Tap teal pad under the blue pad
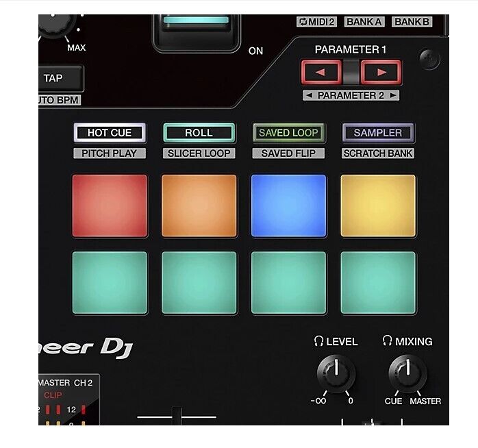The height and width of the screenshot is (448, 478). pyautogui.click(x=289, y=283)
